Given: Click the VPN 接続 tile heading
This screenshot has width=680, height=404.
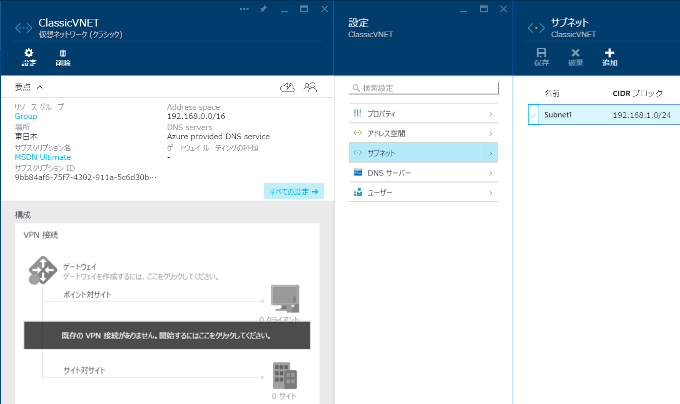Looking at the screenshot, I should tap(41, 235).
